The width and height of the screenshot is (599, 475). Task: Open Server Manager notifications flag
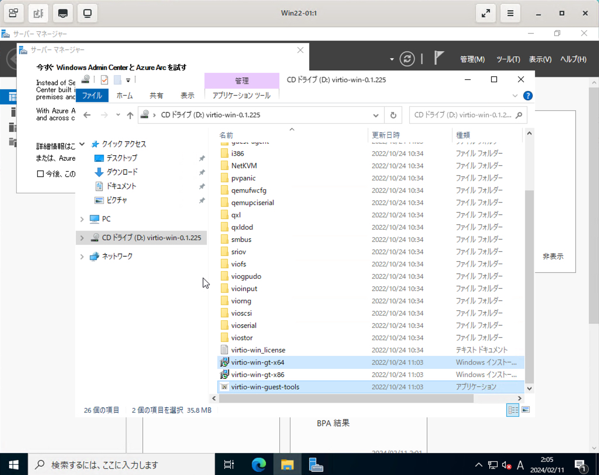click(439, 58)
